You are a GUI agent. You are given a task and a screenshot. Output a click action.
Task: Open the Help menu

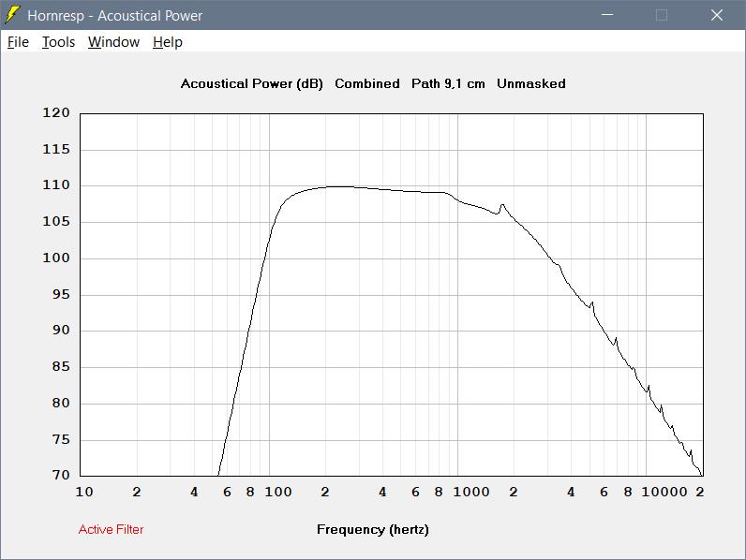(168, 42)
